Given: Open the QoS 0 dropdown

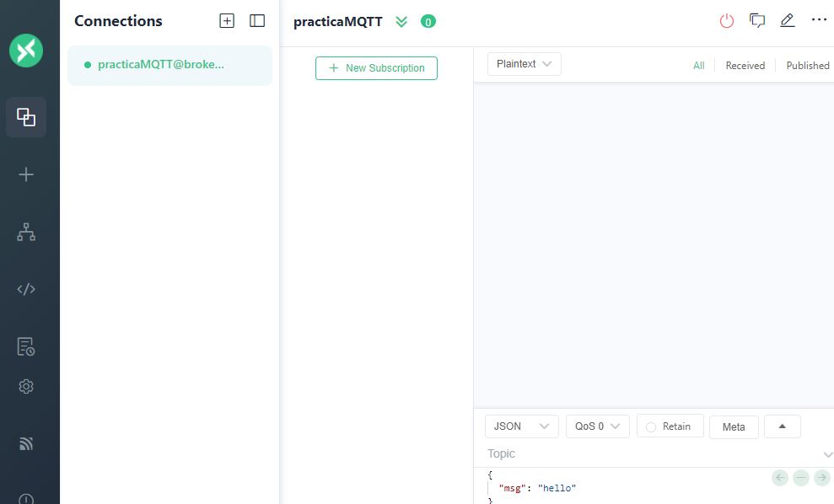Looking at the screenshot, I should click(x=598, y=426).
